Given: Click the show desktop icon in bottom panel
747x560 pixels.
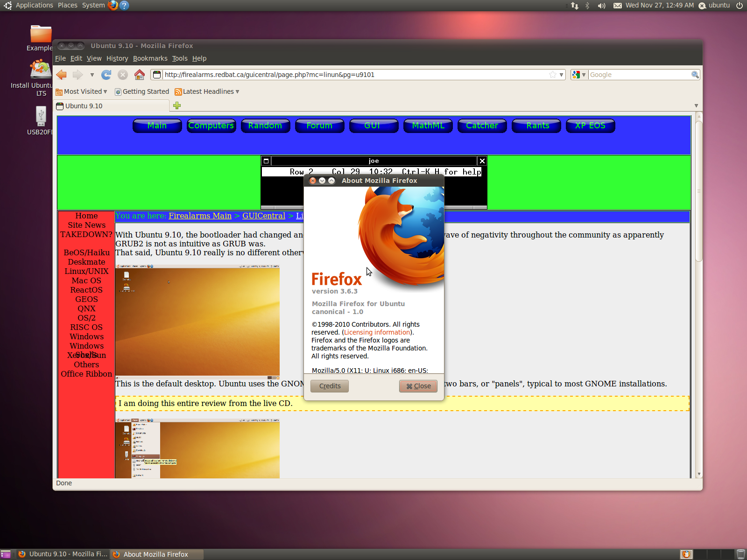Looking at the screenshot, I should [x=6, y=554].
